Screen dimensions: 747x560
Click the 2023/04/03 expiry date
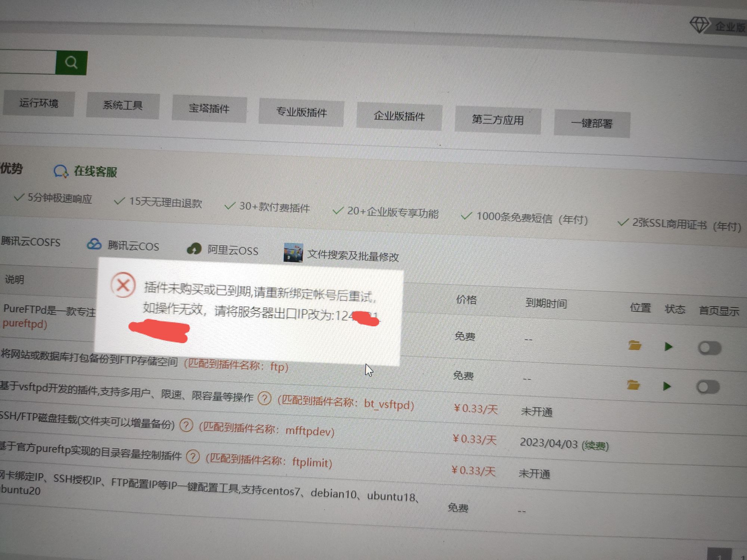pos(549,443)
